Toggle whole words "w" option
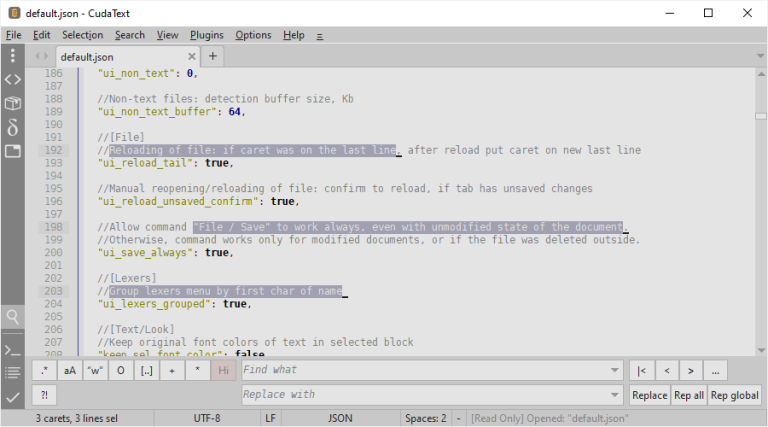The height and width of the screenshot is (427, 768). [96, 371]
